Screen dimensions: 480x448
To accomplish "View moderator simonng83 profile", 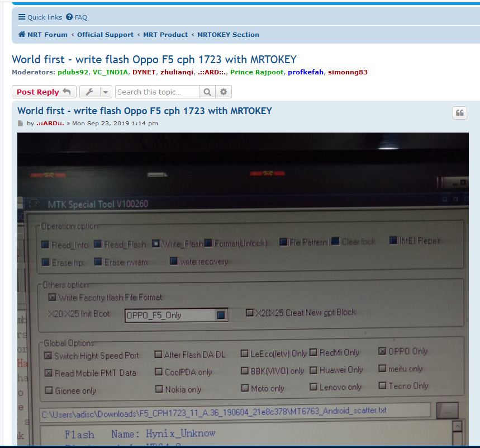I will click(348, 72).
